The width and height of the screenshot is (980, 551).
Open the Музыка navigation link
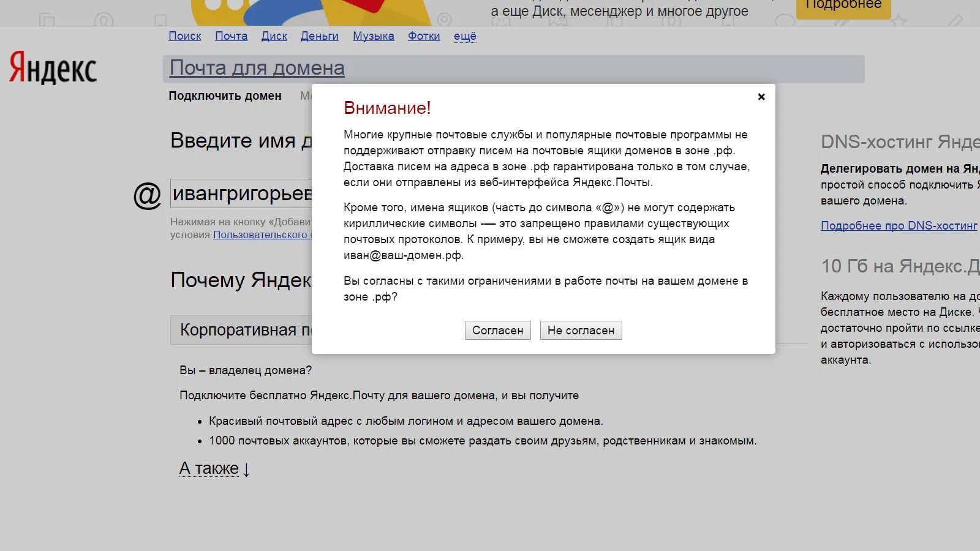pyautogui.click(x=374, y=36)
